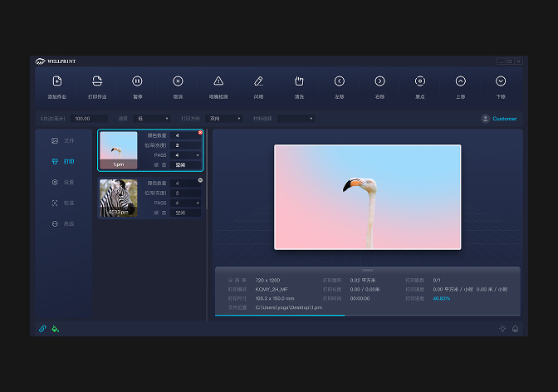Click the Print Job (打印作业) icon

pyautogui.click(x=97, y=81)
